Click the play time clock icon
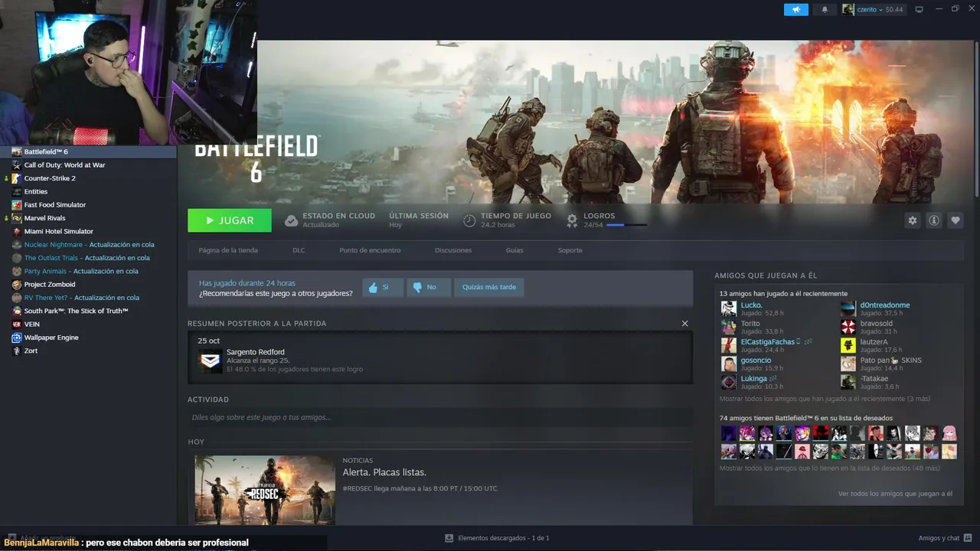 pos(469,220)
